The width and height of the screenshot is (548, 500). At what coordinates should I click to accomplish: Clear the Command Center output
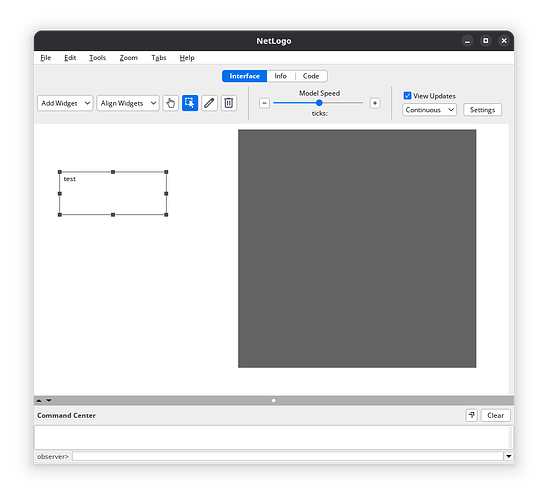pos(495,415)
